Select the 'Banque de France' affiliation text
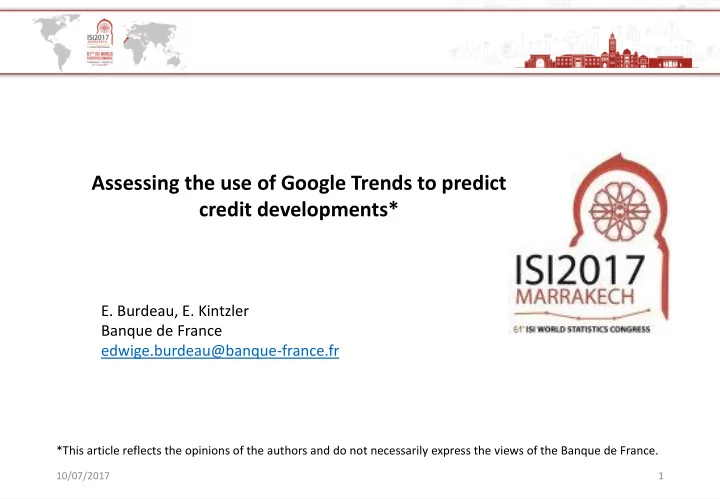Screen dimensions: 720x499 [x=162, y=331]
